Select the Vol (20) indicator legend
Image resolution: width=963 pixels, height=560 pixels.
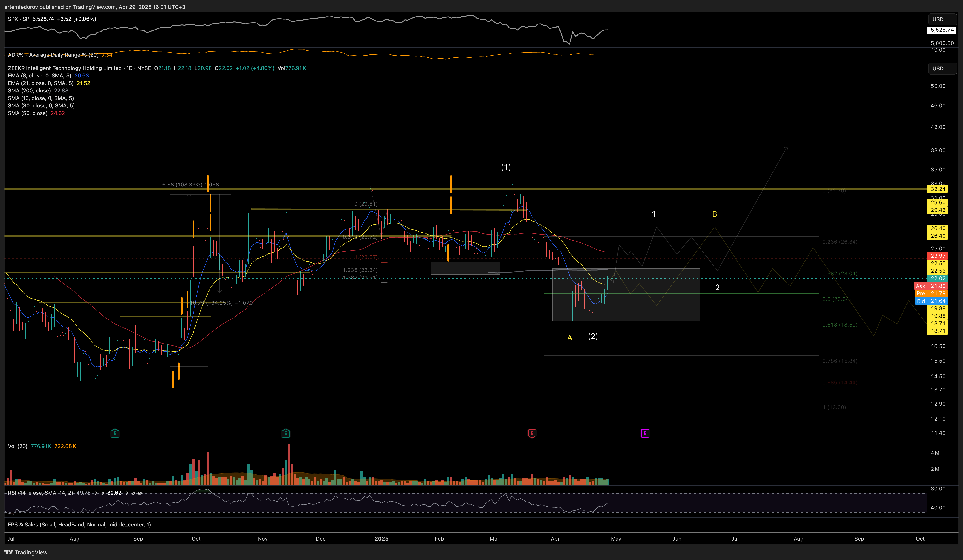(18, 446)
